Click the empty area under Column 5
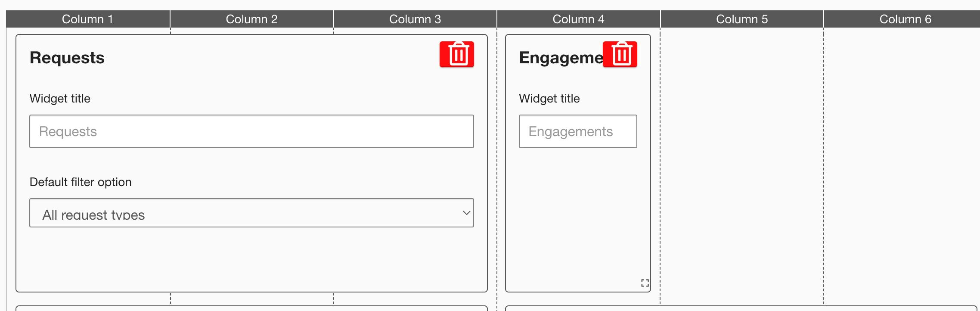The width and height of the screenshot is (980, 311). (x=742, y=164)
